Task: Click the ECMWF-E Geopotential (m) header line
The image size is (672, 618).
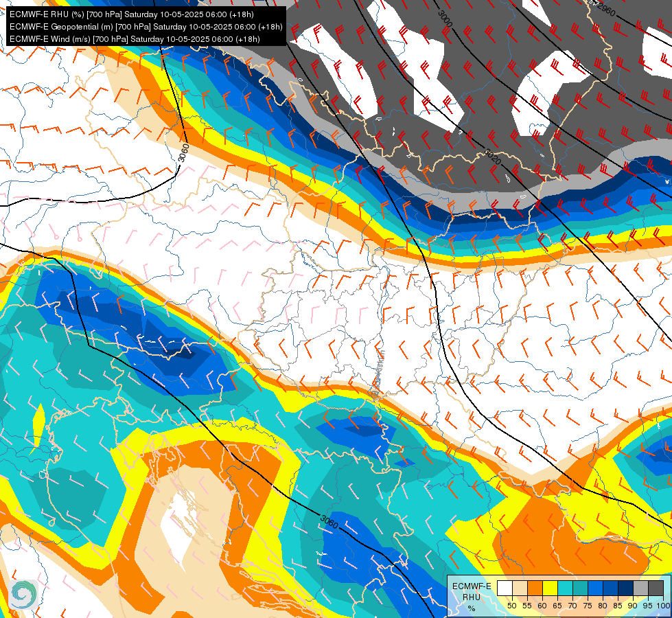Action: coord(146,27)
